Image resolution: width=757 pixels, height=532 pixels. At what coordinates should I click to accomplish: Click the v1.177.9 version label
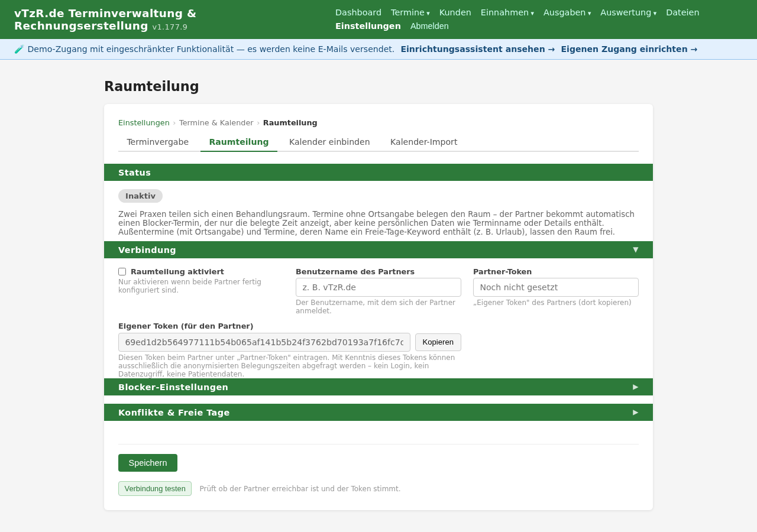[x=170, y=27]
